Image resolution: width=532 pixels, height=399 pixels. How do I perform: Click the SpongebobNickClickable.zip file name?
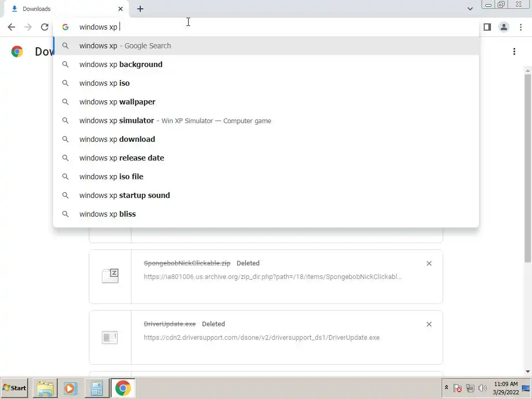(x=187, y=263)
